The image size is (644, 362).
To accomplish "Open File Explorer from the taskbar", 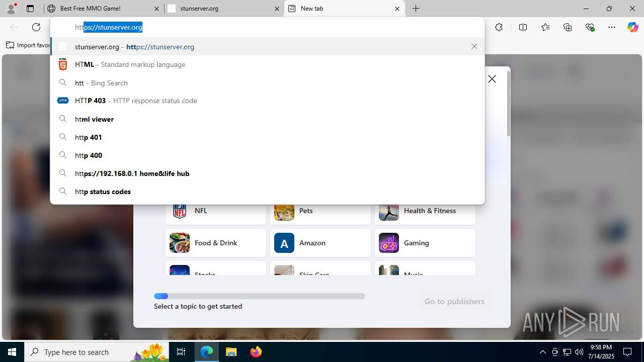I will 231,352.
